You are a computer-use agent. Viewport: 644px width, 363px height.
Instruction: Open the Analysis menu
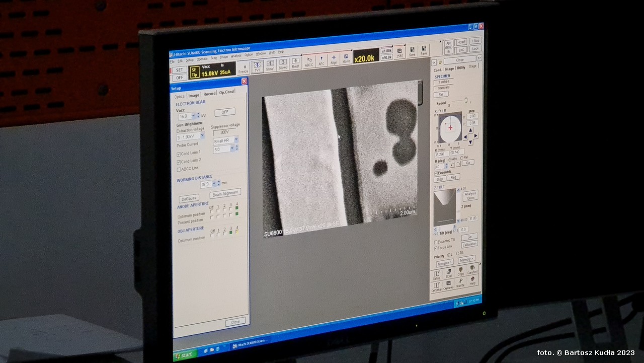[236, 56]
